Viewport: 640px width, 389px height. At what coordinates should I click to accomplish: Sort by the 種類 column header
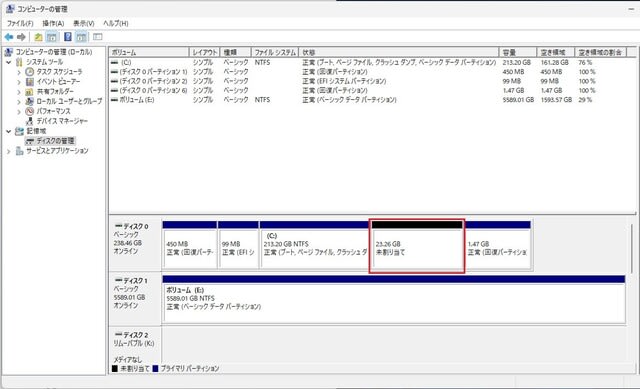coord(236,52)
